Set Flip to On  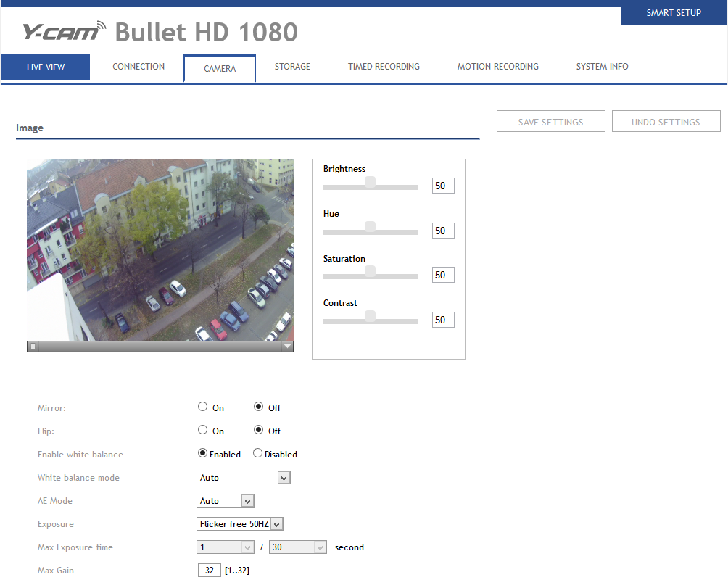203,430
